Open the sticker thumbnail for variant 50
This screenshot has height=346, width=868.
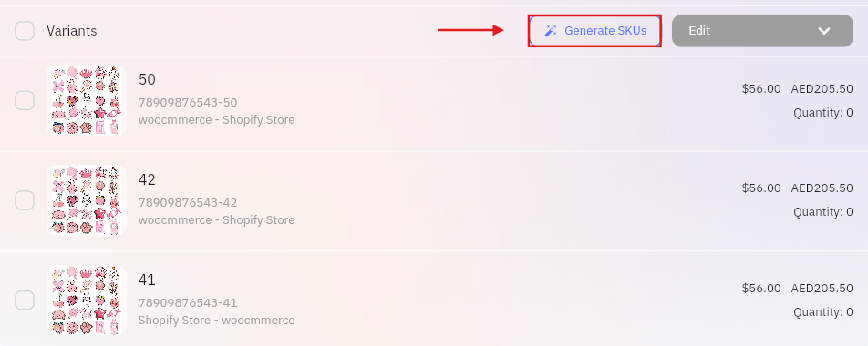point(87,100)
